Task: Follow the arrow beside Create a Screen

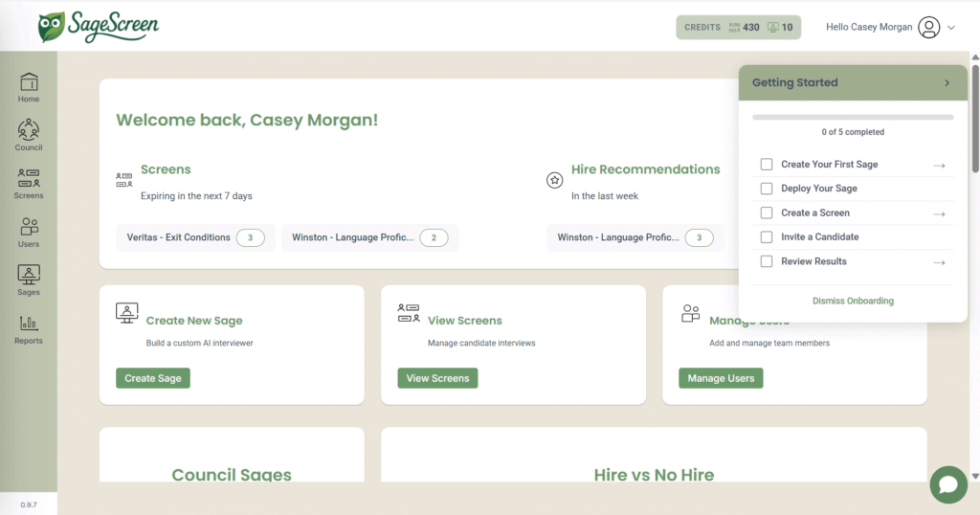Action: coord(940,213)
